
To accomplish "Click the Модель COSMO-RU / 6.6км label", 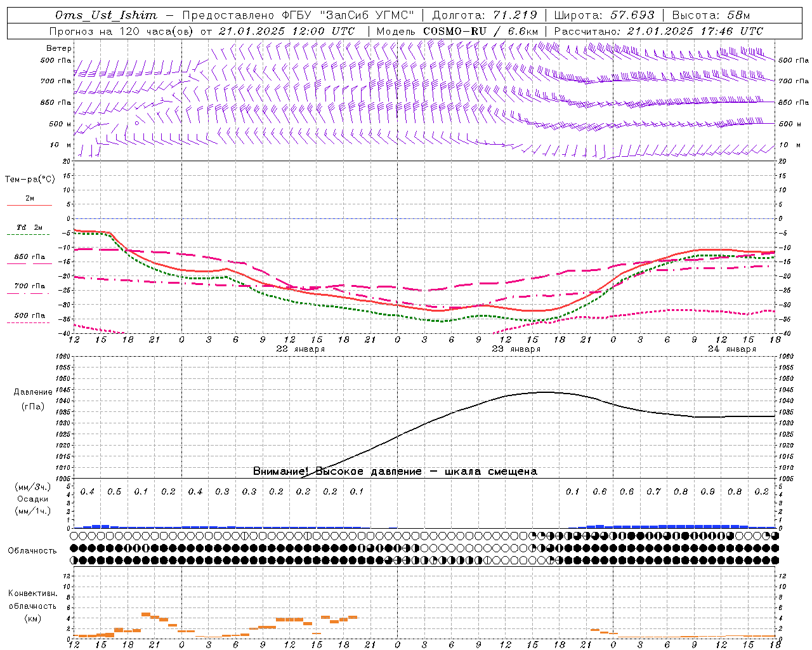I will coord(457,31).
